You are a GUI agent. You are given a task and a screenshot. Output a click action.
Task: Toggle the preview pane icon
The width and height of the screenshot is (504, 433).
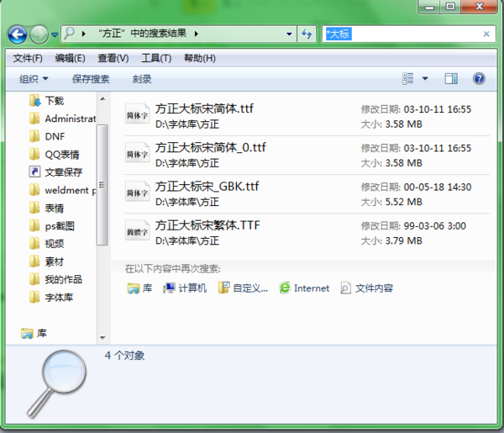tap(451, 78)
